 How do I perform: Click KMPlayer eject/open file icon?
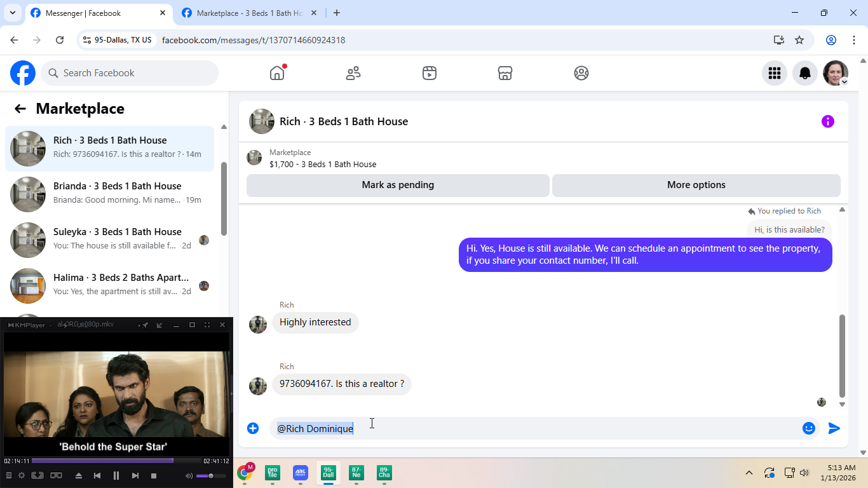79,475
